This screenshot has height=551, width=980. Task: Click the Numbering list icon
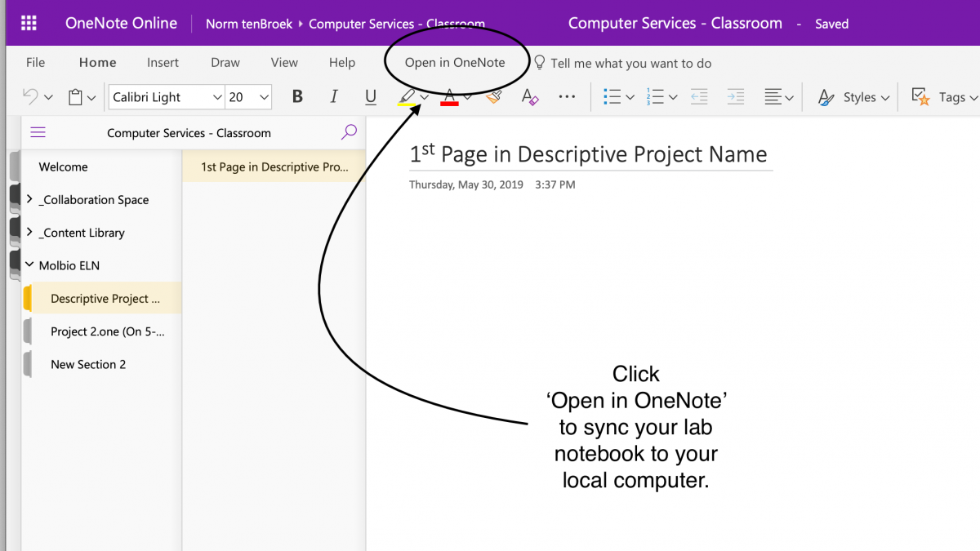click(654, 97)
